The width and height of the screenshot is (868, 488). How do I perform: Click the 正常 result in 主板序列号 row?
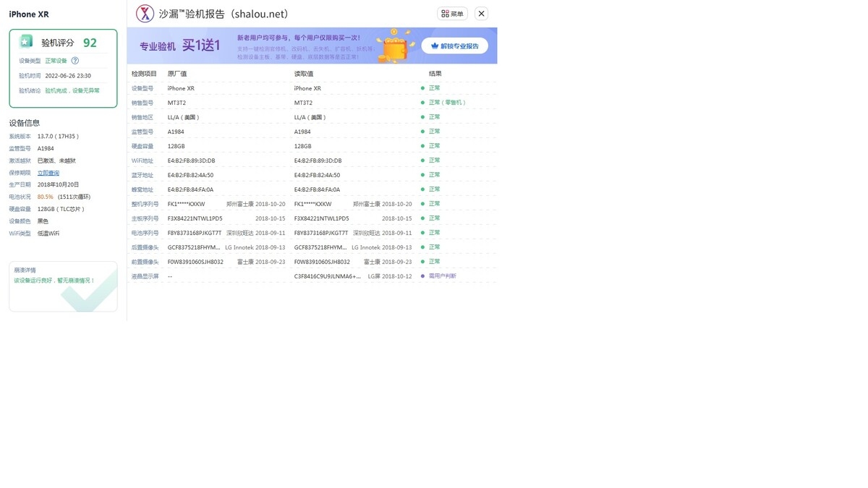[434, 218]
